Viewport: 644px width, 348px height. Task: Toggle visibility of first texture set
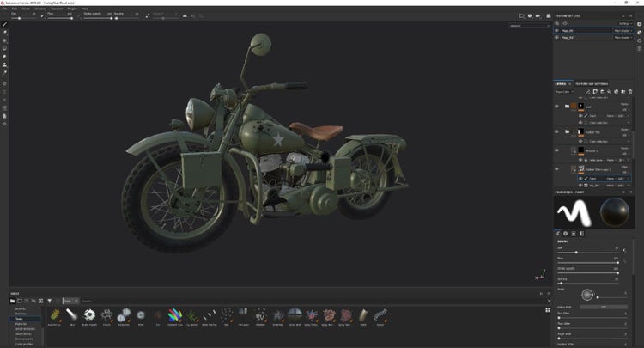click(557, 30)
